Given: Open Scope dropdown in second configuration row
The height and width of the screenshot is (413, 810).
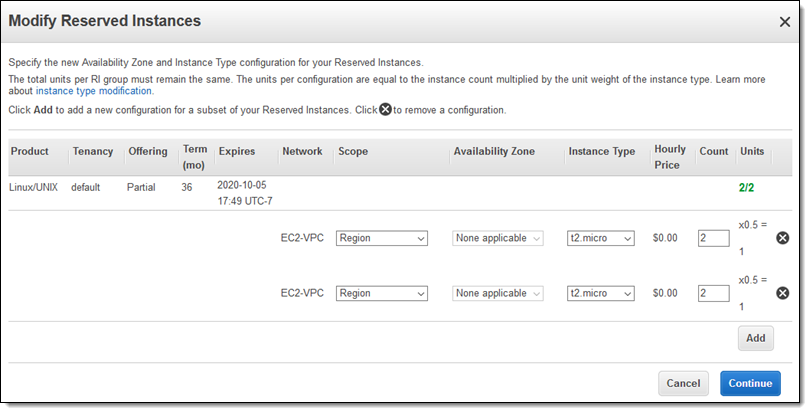Looking at the screenshot, I should (382, 293).
